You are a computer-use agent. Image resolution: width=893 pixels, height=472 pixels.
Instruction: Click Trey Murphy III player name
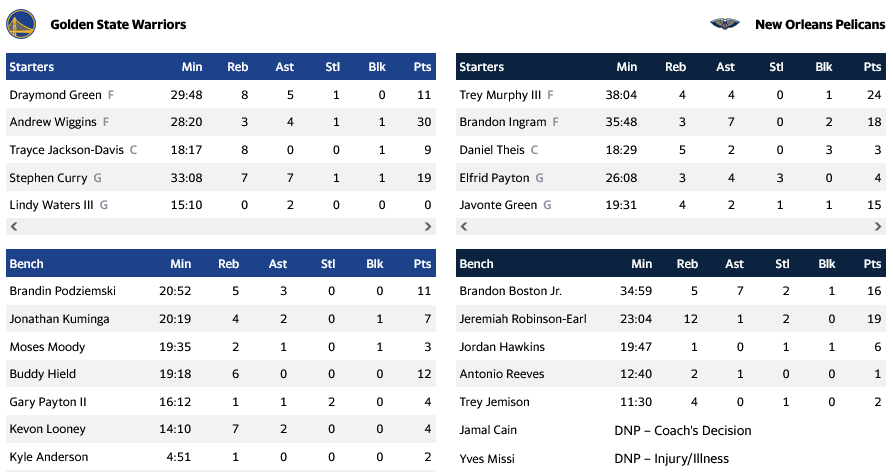500,95
